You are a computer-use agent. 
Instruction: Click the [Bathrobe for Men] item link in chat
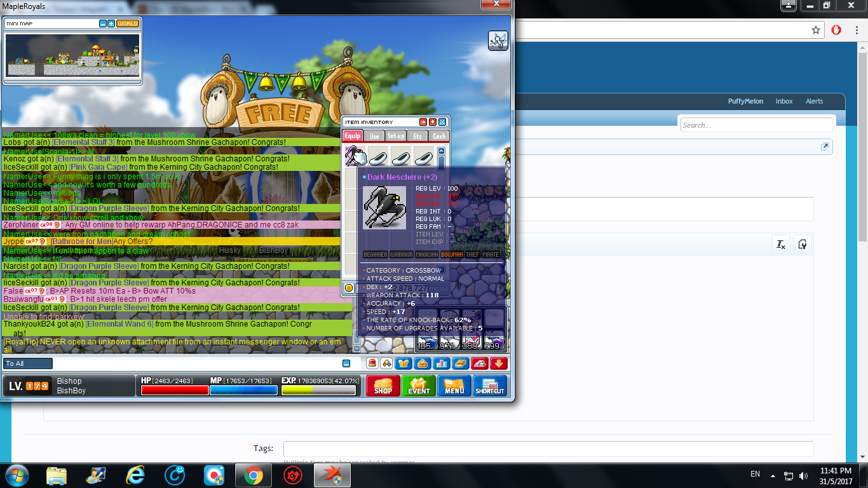81,241
